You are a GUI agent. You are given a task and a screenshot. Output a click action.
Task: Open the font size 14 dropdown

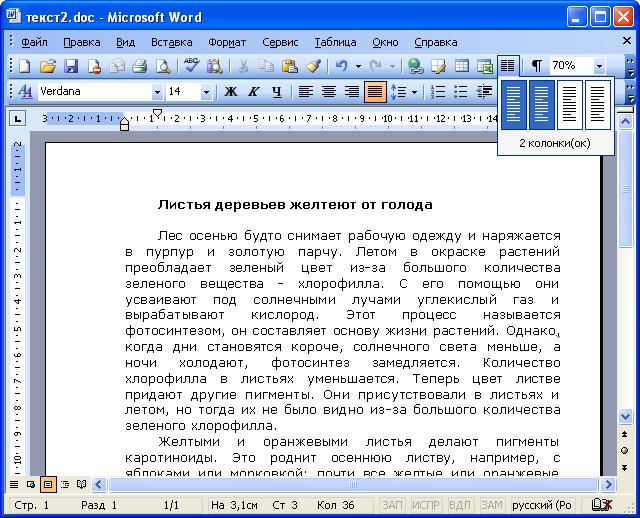(x=206, y=92)
